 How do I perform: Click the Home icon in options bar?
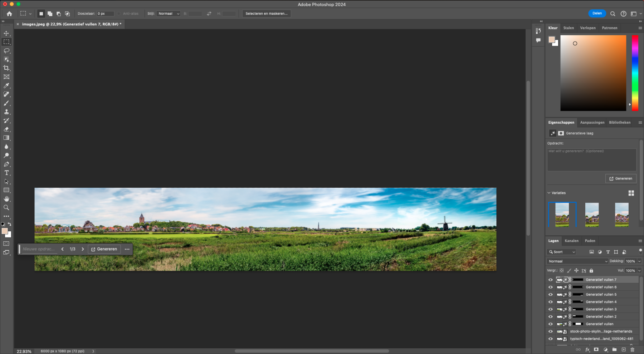(x=9, y=14)
